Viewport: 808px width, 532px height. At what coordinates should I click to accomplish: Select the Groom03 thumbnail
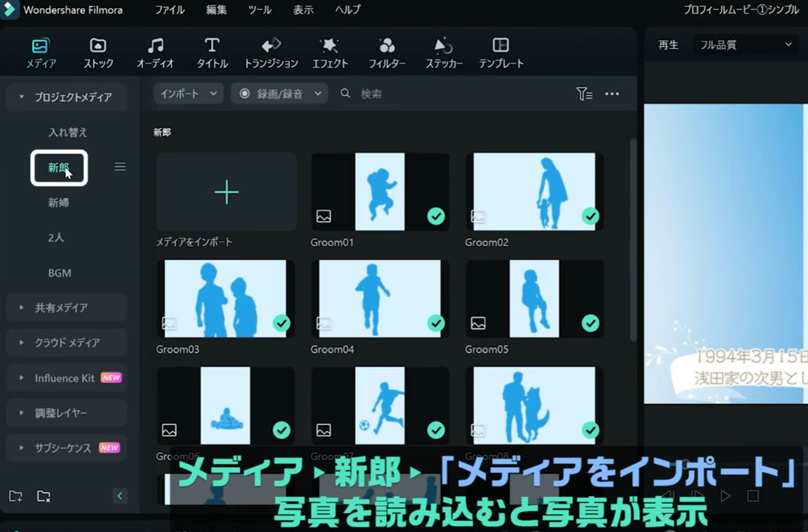tap(226, 298)
